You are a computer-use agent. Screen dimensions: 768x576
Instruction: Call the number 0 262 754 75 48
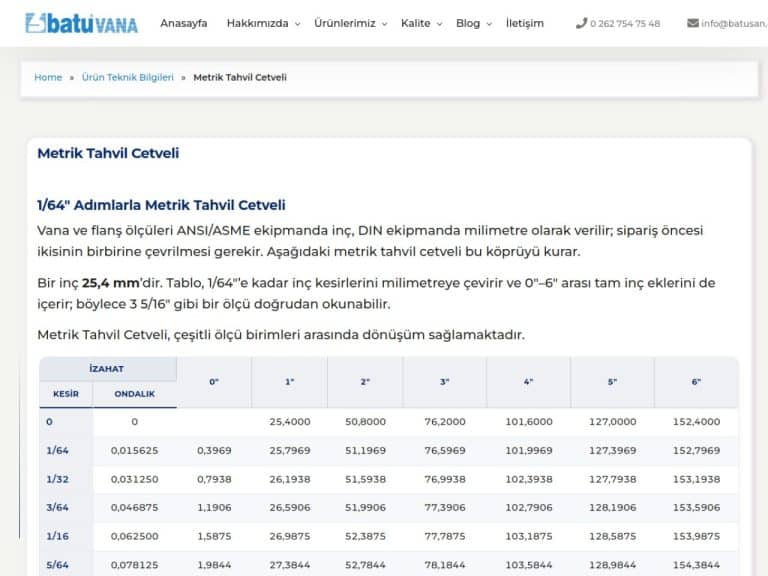pos(625,24)
